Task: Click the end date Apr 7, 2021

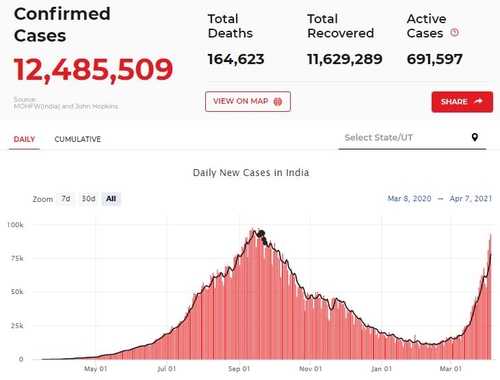Action: click(x=471, y=199)
